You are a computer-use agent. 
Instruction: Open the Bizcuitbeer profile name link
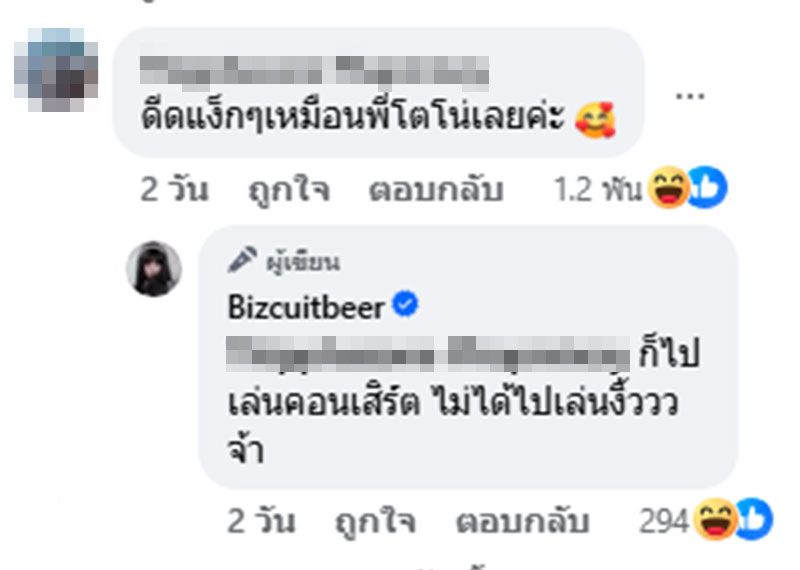click(x=306, y=308)
